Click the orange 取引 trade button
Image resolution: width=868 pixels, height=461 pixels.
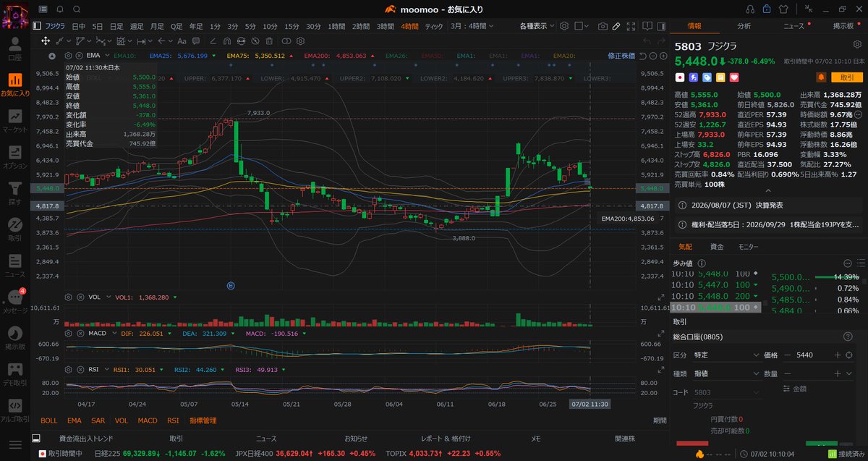click(x=846, y=77)
